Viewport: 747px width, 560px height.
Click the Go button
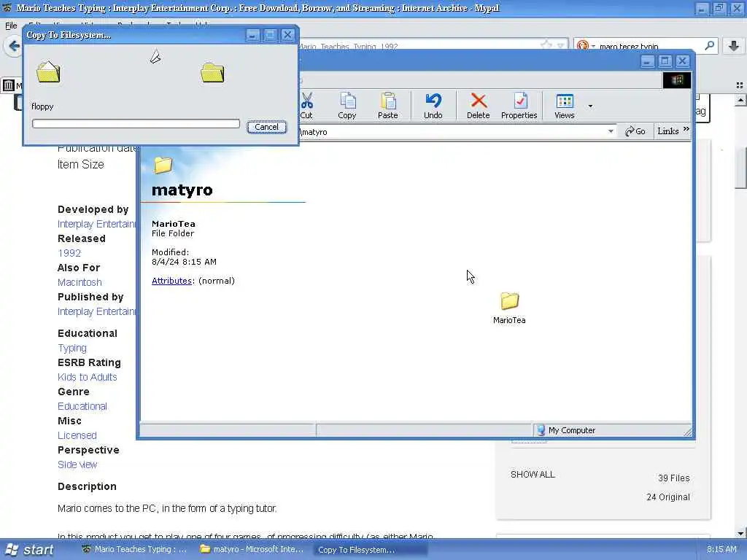point(635,131)
